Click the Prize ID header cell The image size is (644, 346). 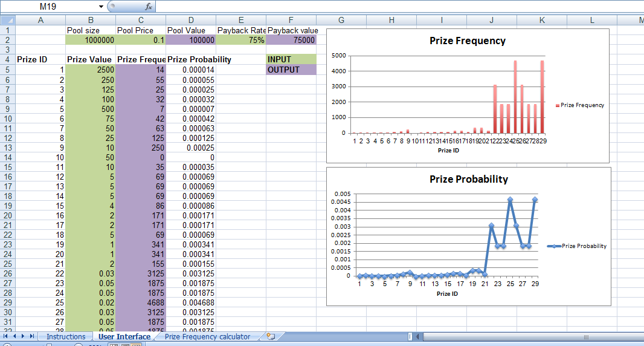pos(40,59)
